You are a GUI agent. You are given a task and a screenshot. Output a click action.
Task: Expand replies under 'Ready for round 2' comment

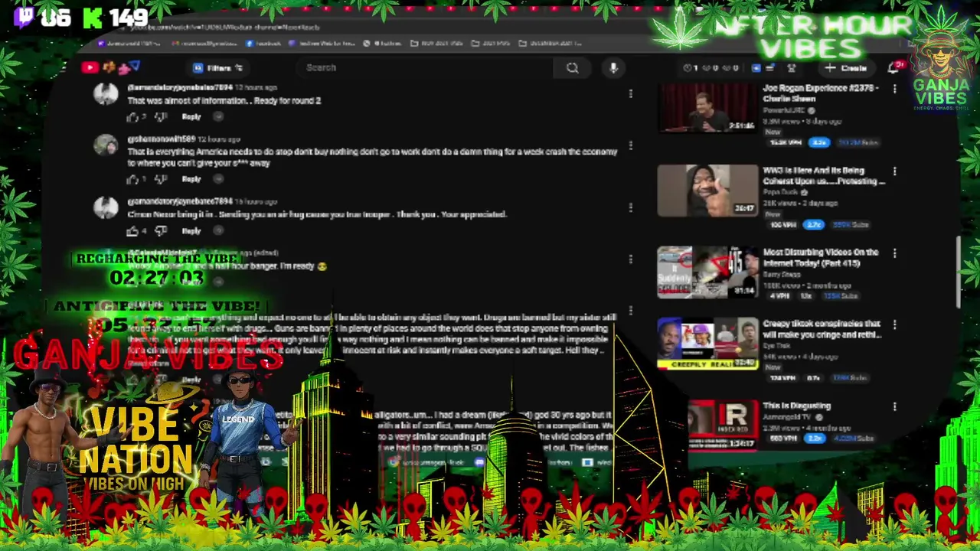coord(218,117)
